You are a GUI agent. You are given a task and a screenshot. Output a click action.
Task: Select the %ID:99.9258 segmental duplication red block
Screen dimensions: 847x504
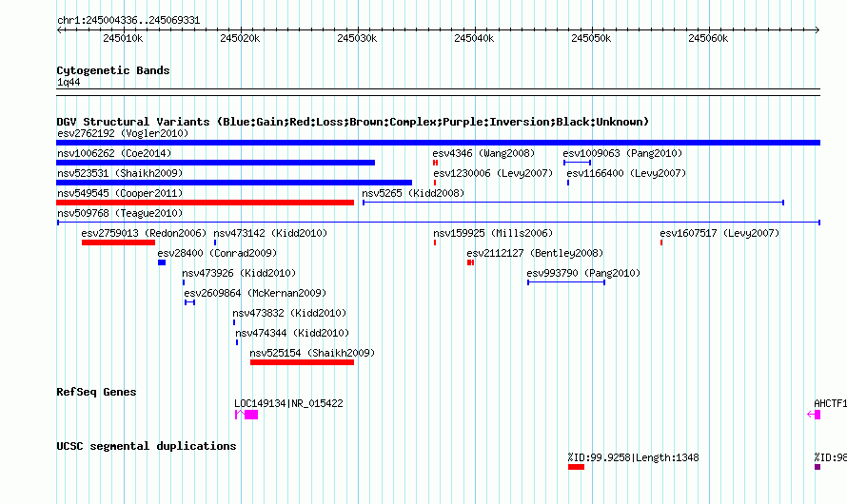(576, 467)
